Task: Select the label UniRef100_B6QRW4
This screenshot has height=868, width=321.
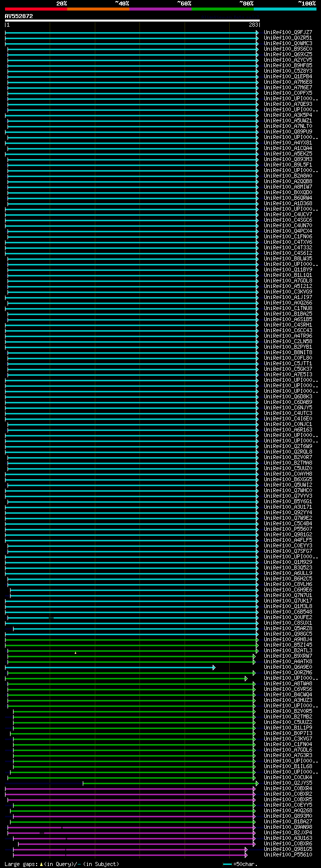Action: point(288,198)
